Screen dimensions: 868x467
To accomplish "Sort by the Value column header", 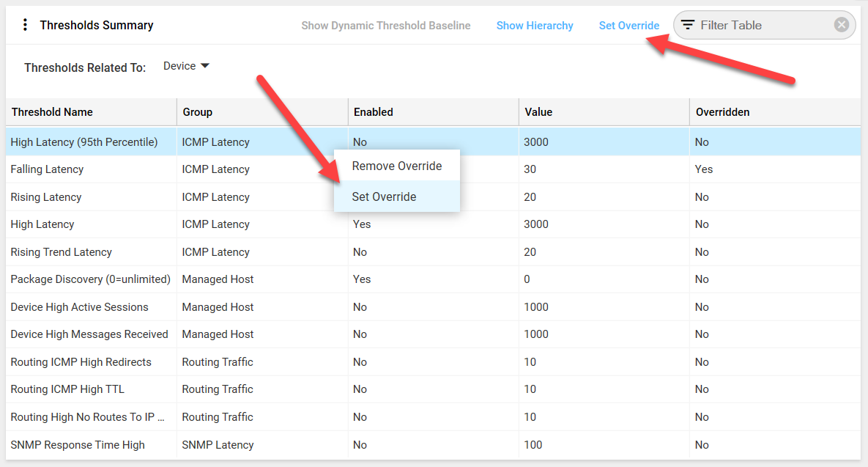I will coord(538,111).
